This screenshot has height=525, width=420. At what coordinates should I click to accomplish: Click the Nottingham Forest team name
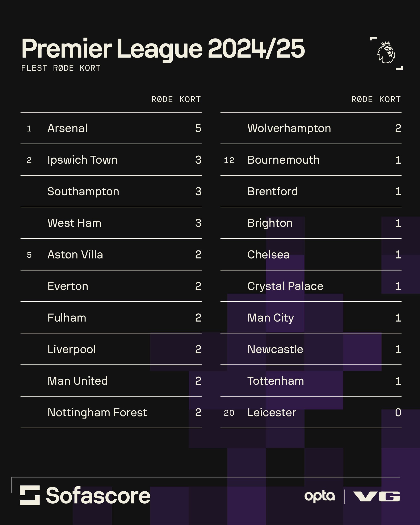(x=97, y=412)
